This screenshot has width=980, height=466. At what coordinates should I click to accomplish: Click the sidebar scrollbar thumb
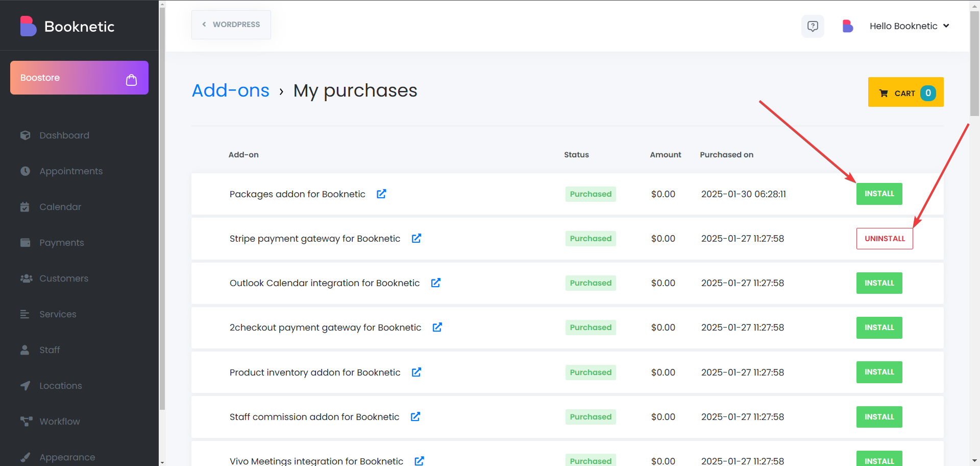point(162,208)
